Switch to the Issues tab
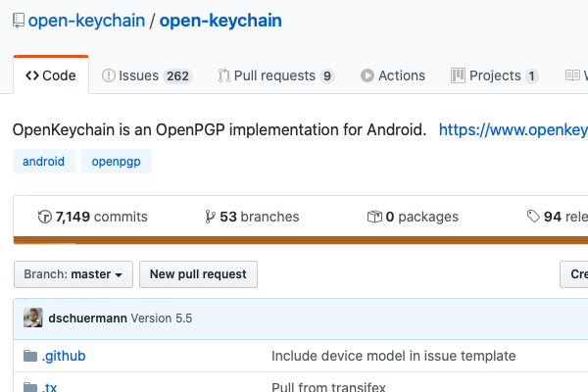Image resolution: width=588 pixels, height=392 pixels. coord(147,75)
